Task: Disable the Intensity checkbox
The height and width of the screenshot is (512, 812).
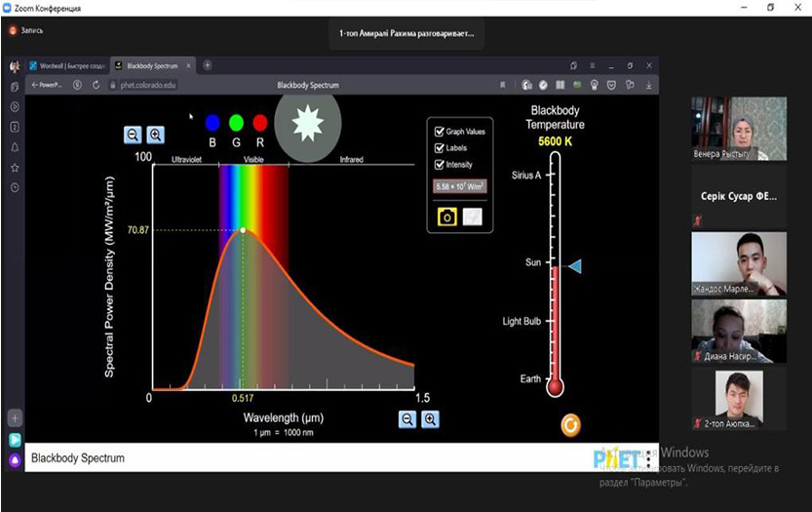Action: [440, 165]
